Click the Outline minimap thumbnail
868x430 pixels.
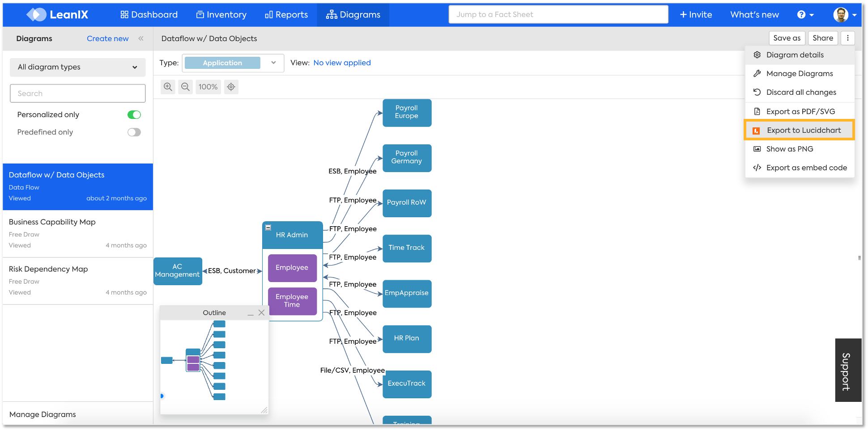click(214, 367)
